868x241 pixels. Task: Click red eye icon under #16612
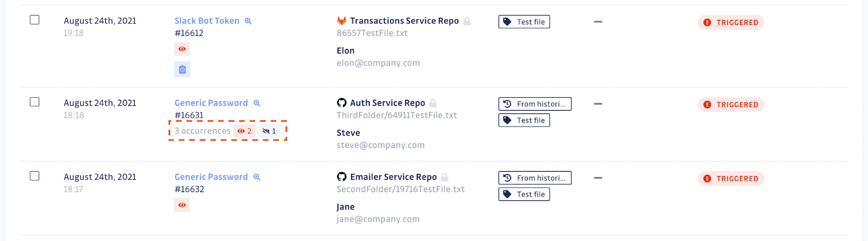pyautogui.click(x=182, y=49)
